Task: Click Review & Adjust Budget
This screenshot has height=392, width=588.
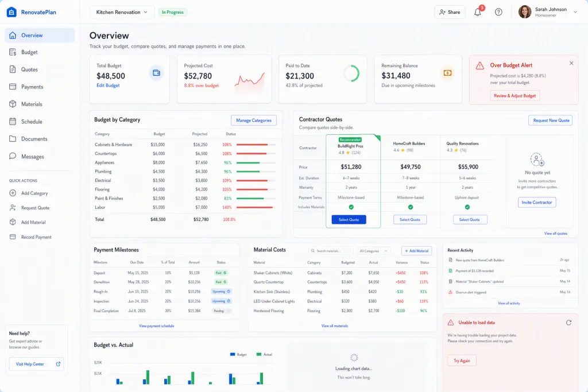Action: tap(514, 96)
